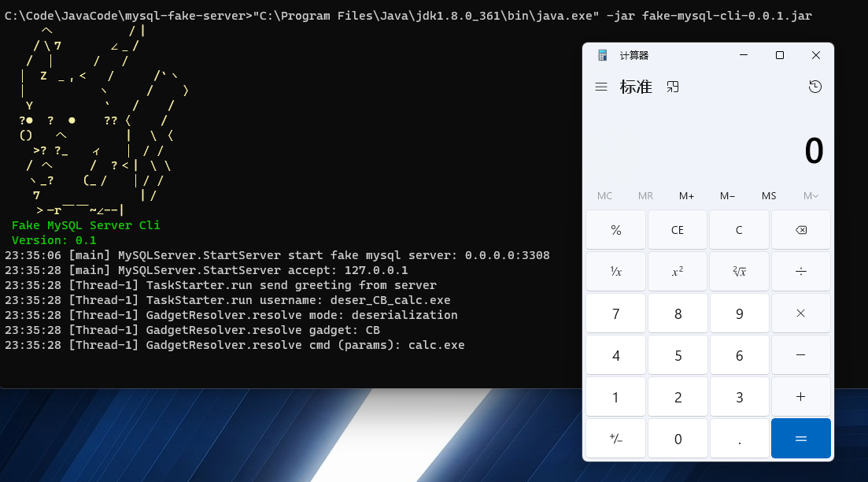
Task: Open the Calculator navigation hamburger menu
Action: pos(601,87)
